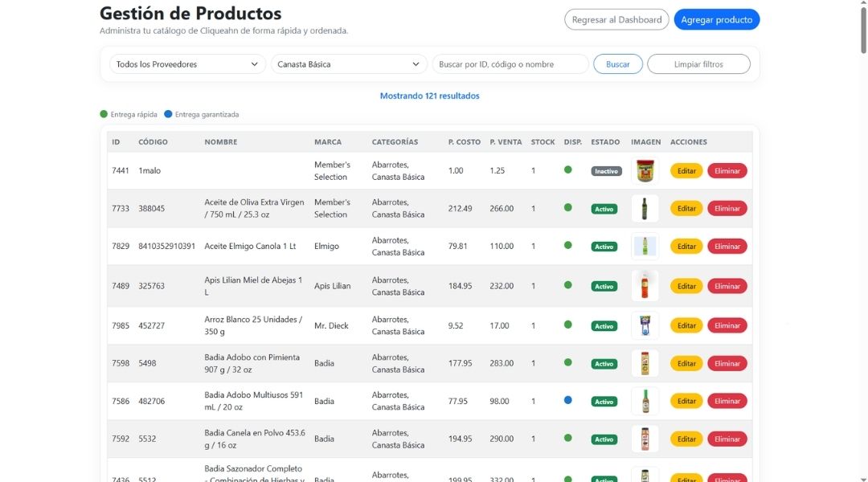Screen dimensions: 868x482
Task: Edit the Badia Adobo con Pimienta product
Action: click(x=686, y=363)
